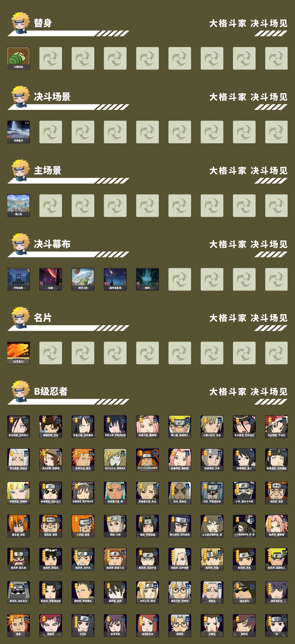
Task: Choose the 我爱罗 ninja portrait
Action: pyautogui.click(x=51, y=625)
